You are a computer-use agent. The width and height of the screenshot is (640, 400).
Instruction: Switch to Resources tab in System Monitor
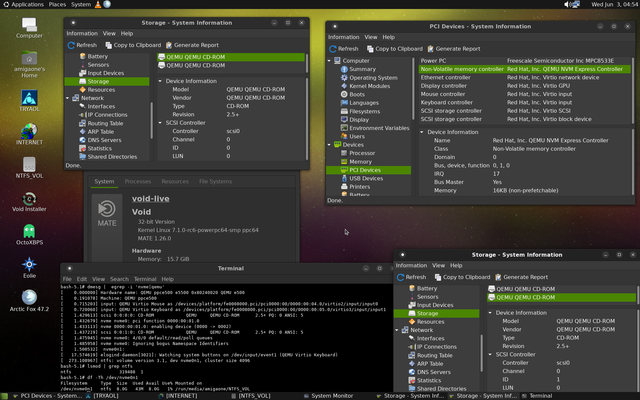(x=175, y=181)
